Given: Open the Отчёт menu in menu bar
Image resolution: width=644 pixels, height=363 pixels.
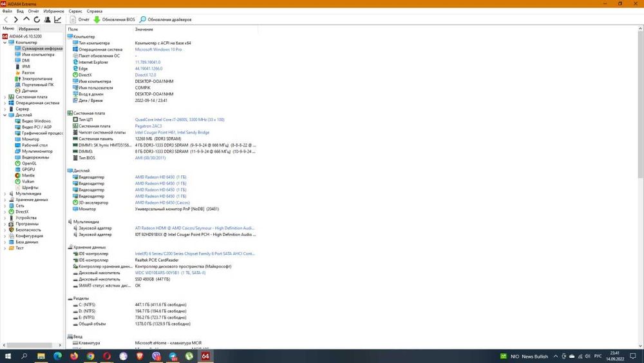Looking at the screenshot, I should click(x=33, y=11).
